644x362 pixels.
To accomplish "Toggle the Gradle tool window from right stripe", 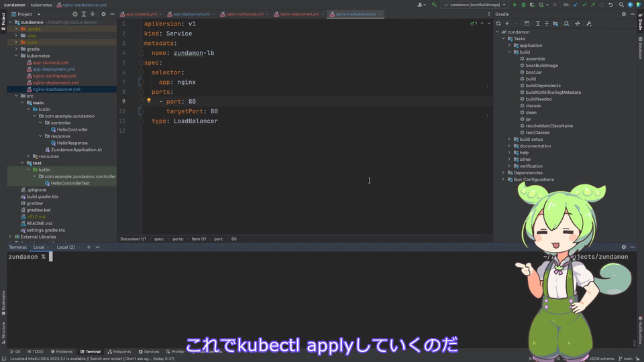I will 640,21.
